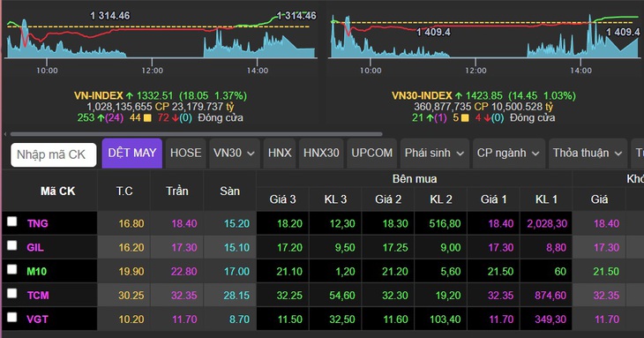
Task: Tick the checkbox for VGT row
Action: [12, 317]
